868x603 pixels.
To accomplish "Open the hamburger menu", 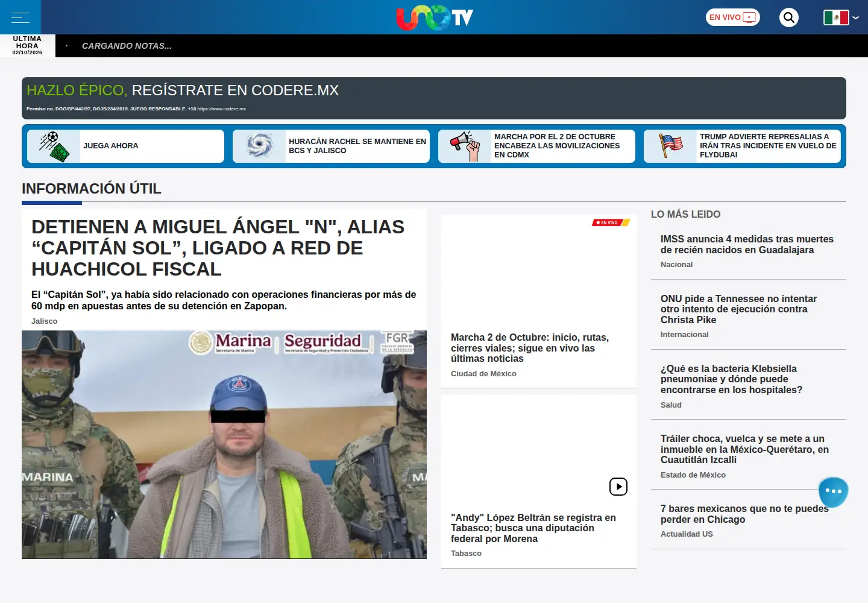I will [20, 17].
